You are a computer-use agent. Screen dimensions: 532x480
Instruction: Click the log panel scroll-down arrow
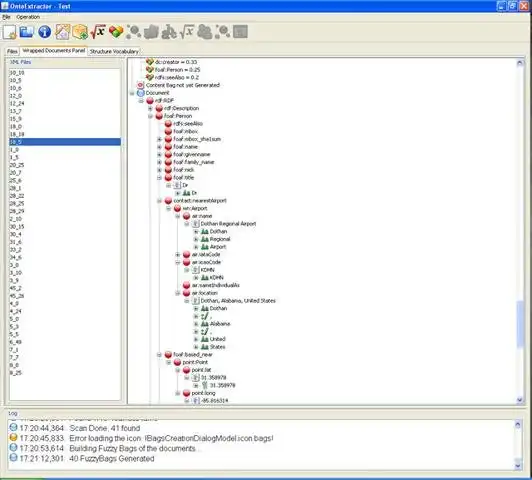(x=518, y=466)
